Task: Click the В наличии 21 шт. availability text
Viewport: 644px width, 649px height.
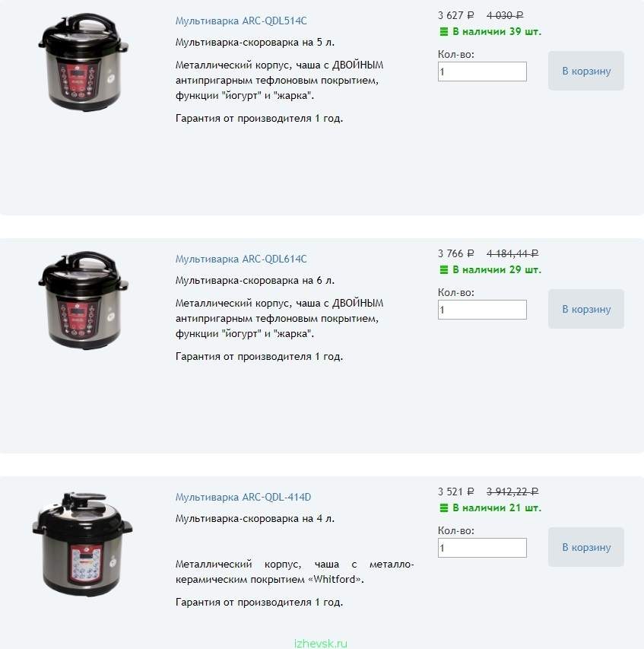Action: click(496, 507)
